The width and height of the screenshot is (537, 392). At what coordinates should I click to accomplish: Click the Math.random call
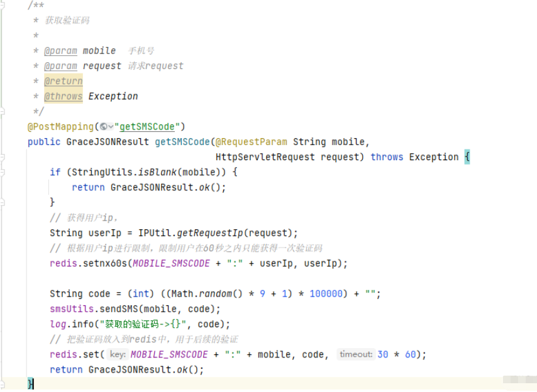(207, 293)
